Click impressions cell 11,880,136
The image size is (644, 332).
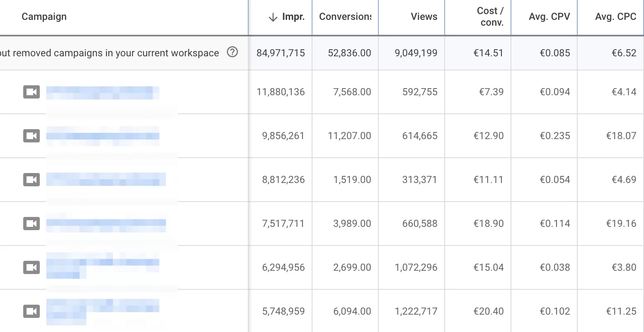tap(281, 92)
